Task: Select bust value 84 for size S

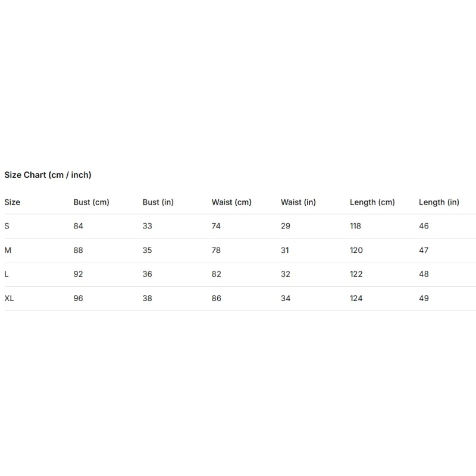Action: [79, 226]
